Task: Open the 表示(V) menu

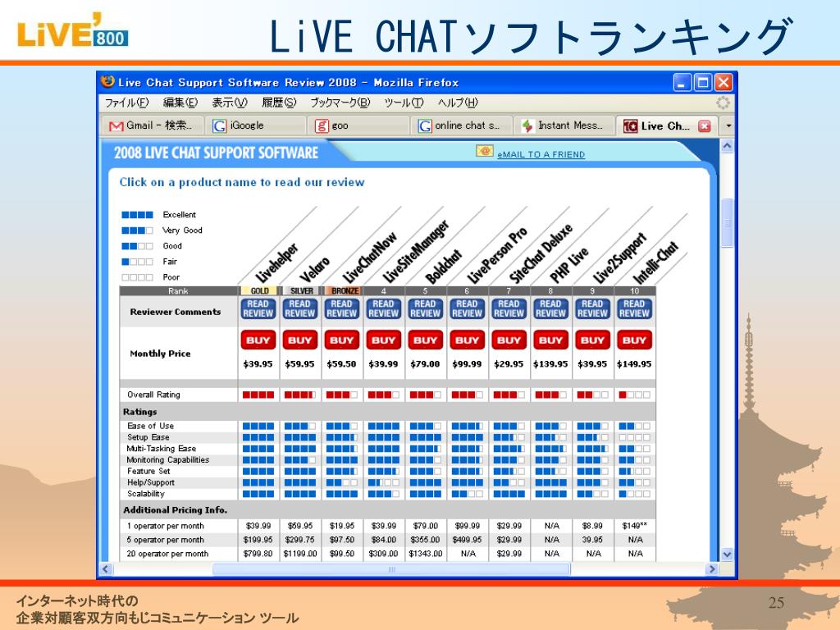Action: [230, 103]
